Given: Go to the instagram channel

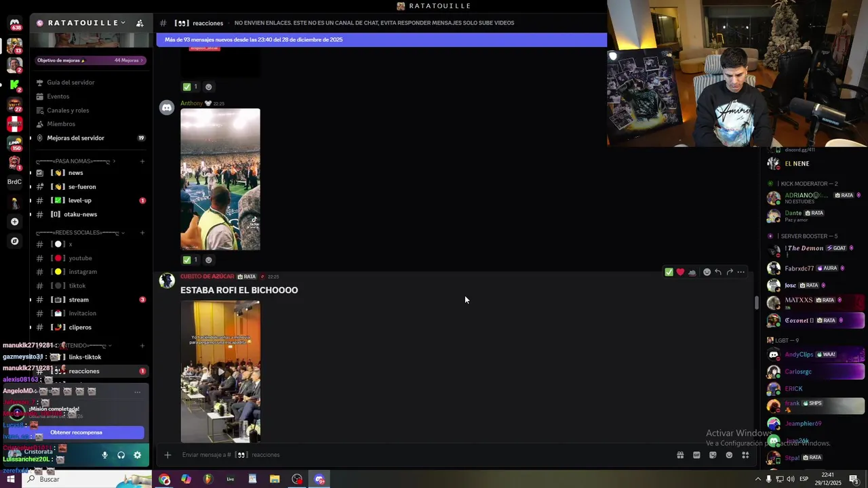Looking at the screenshot, I should click(x=91, y=272).
